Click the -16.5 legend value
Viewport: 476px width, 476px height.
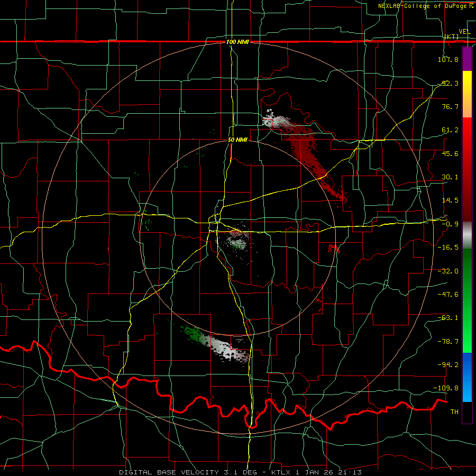click(x=448, y=247)
